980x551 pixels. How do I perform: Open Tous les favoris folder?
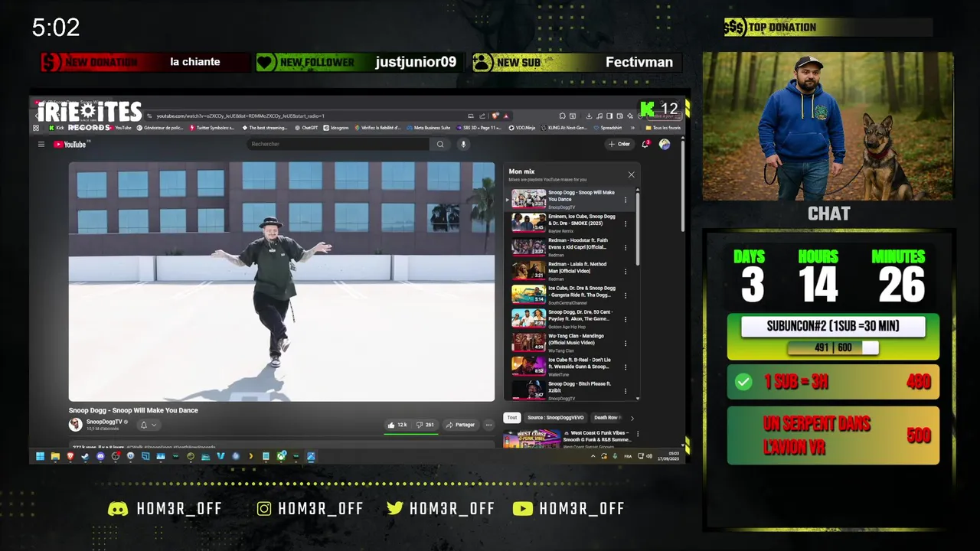click(663, 128)
